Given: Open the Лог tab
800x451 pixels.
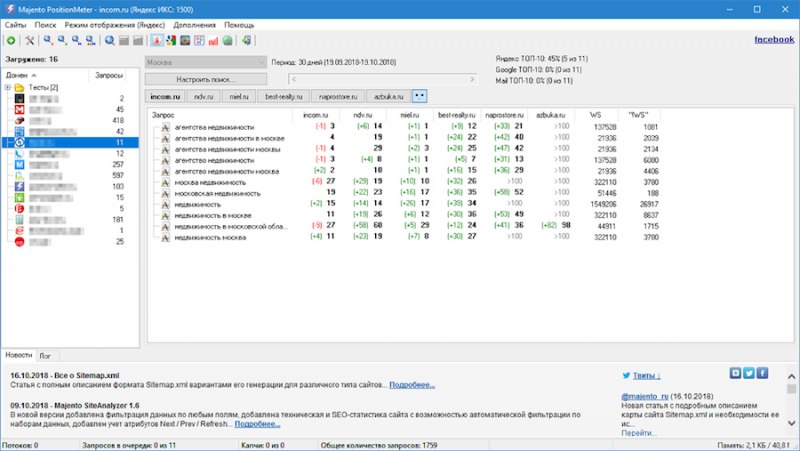Looking at the screenshot, I should click(x=45, y=356).
